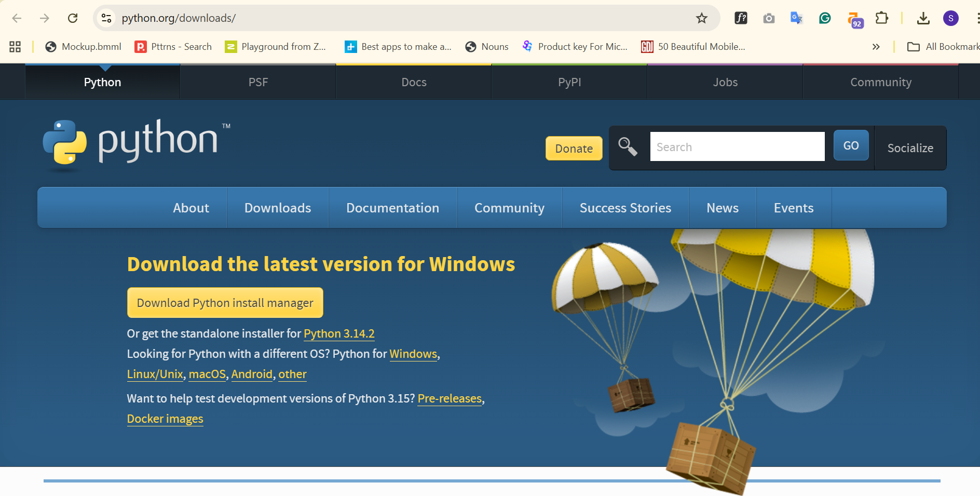Follow the other platforms link

point(292,374)
